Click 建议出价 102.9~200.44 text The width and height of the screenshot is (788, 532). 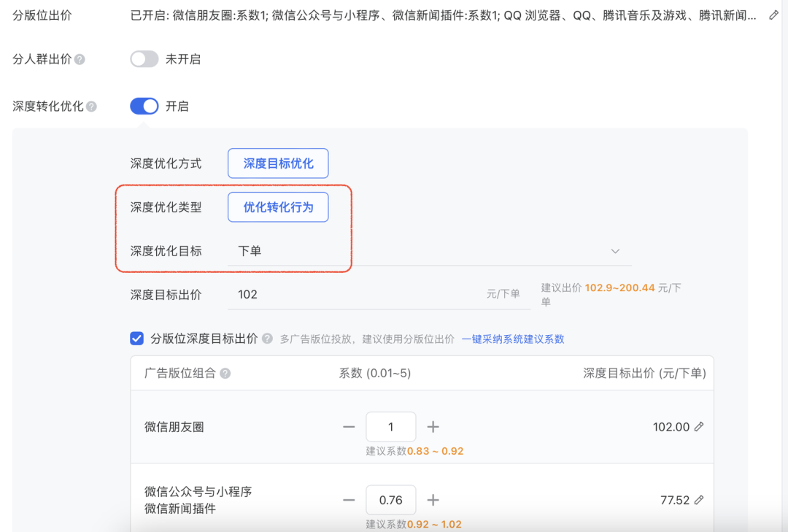coord(611,295)
